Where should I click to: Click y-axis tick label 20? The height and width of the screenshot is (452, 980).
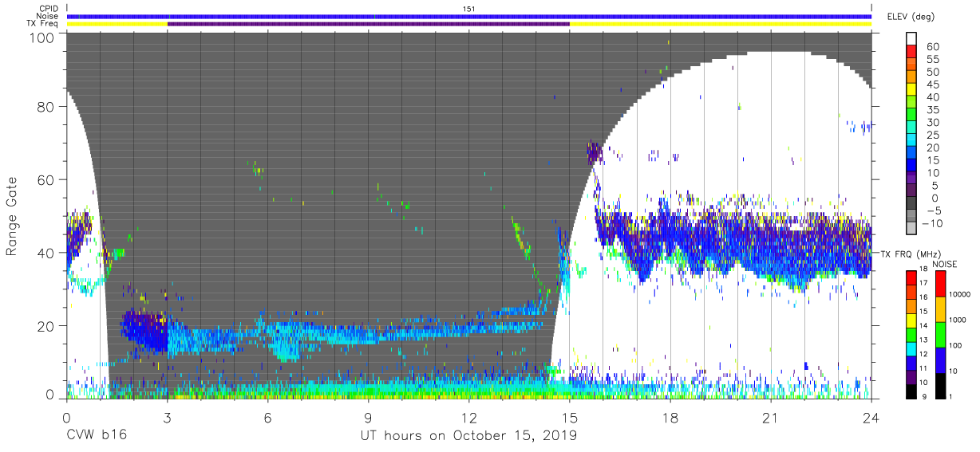46,325
